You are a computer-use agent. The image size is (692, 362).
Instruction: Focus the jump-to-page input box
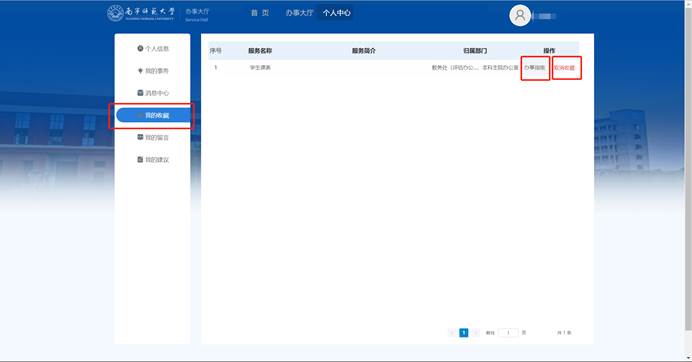pyautogui.click(x=508, y=332)
